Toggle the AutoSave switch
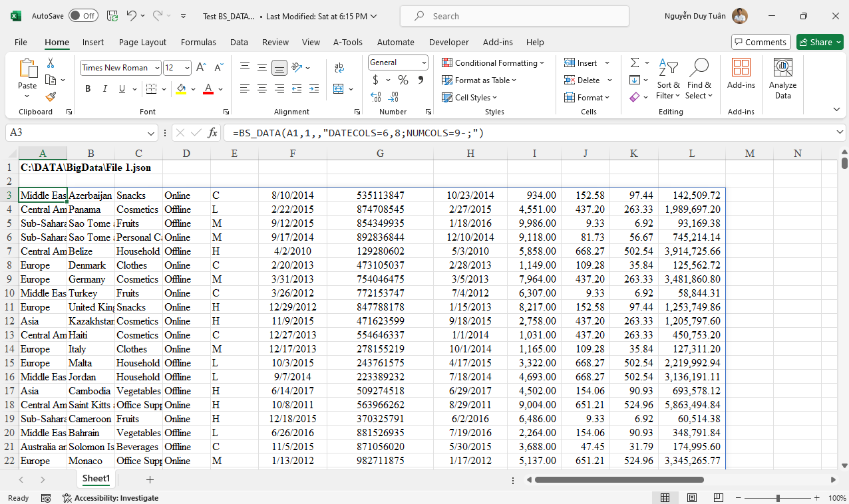Viewport: 849px width, 504px height. click(x=83, y=16)
